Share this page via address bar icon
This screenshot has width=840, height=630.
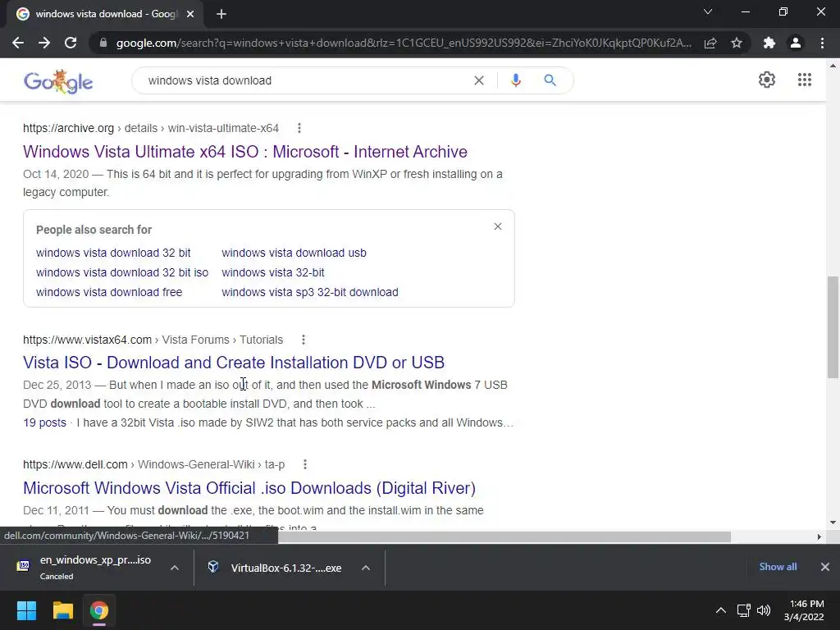coord(710,43)
